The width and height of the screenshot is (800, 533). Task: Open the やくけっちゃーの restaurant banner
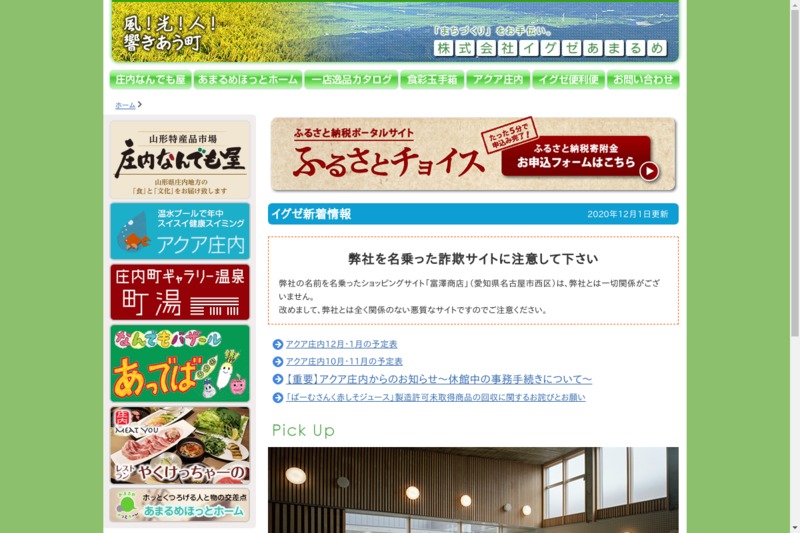coord(180,445)
